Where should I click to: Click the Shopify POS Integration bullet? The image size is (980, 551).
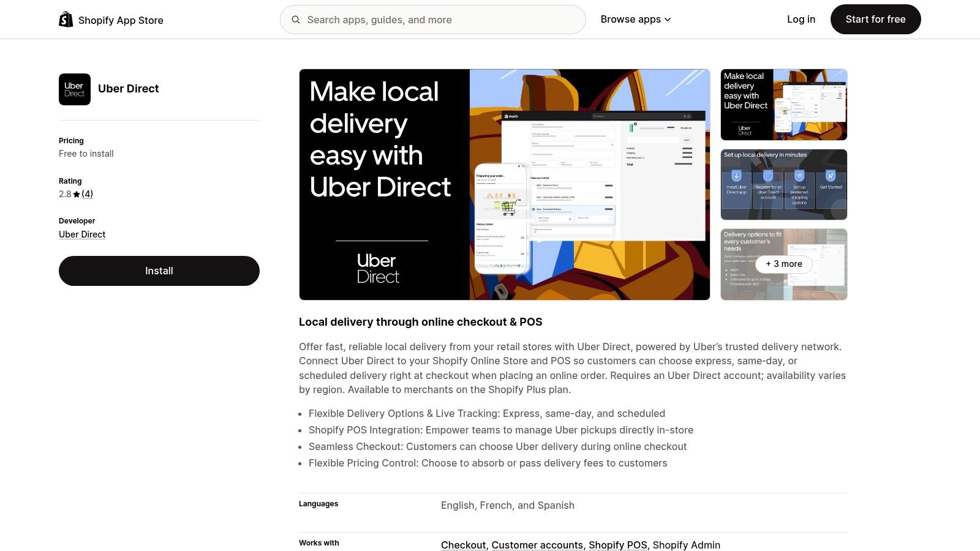[501, 430]
